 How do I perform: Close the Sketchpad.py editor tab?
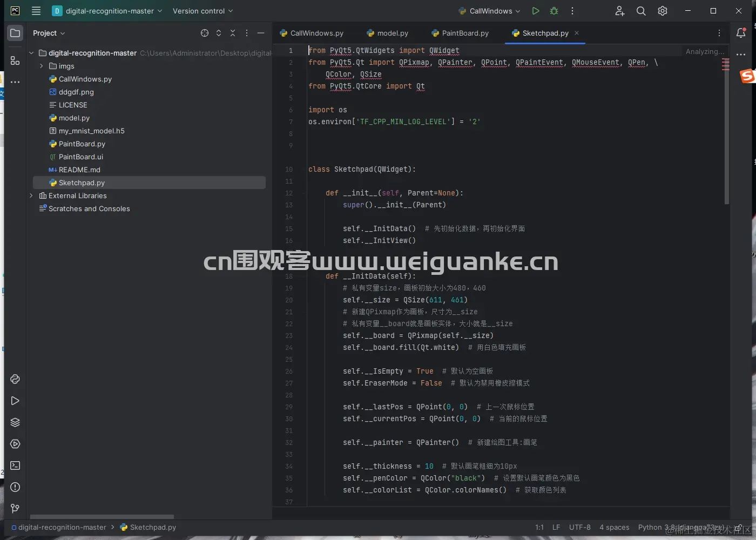tap(577, 33)
